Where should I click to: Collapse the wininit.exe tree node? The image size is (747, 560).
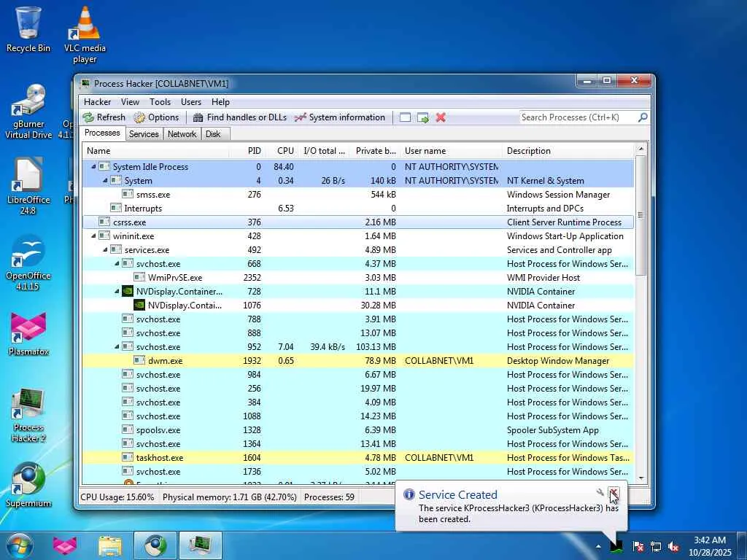point(93,236)
